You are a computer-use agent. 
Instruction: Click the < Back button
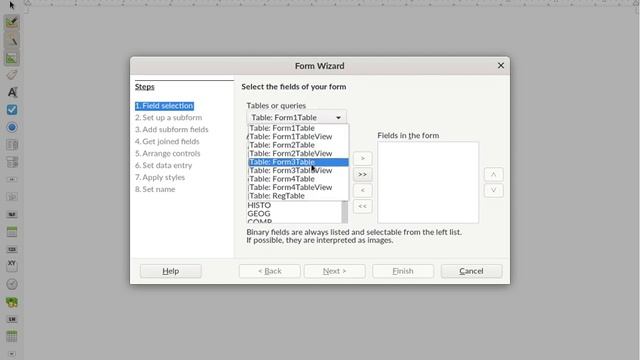point(269,271)
